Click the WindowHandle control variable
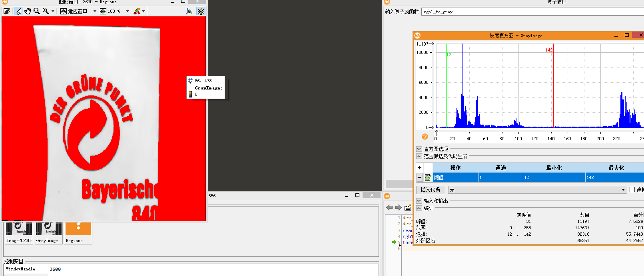644x276 pixels. [21, 269]
